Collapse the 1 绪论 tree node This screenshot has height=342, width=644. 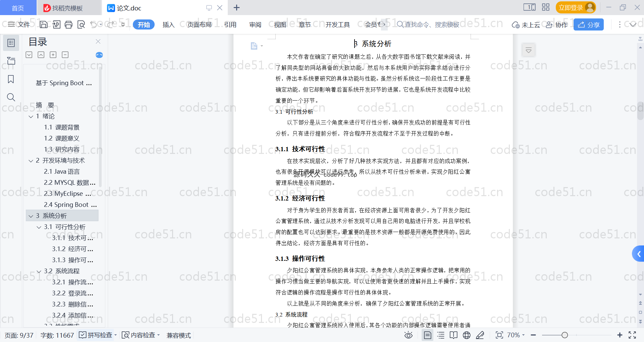(31, 116)
